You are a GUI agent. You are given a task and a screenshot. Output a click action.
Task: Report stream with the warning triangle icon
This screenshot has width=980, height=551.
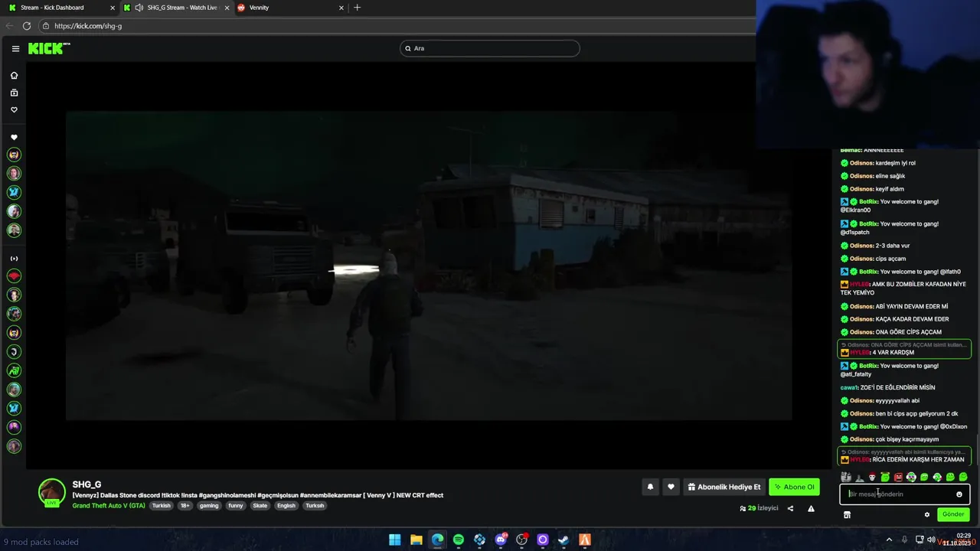point(811,508)
